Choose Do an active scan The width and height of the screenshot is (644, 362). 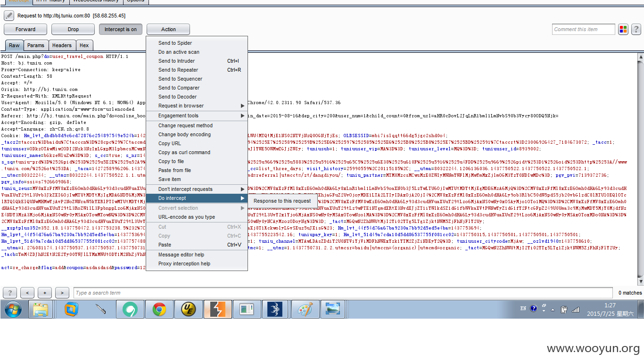pos(197,52)
